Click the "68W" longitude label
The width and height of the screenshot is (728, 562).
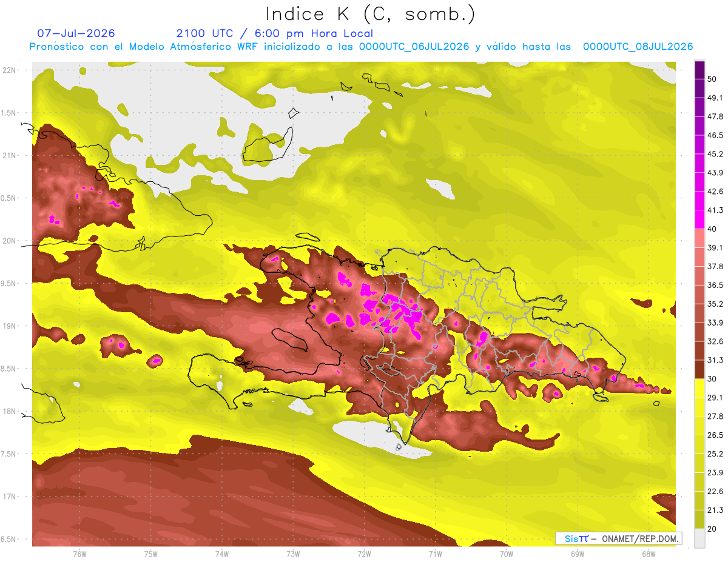point(649,554)
